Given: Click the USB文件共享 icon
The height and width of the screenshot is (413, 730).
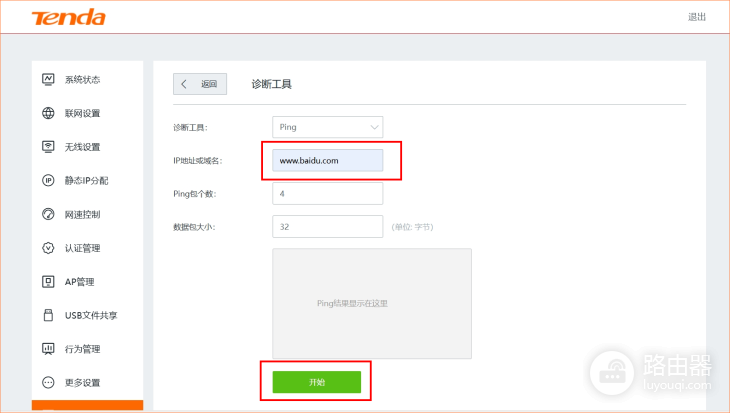Looking at the screenshot, I should (48, 315).
